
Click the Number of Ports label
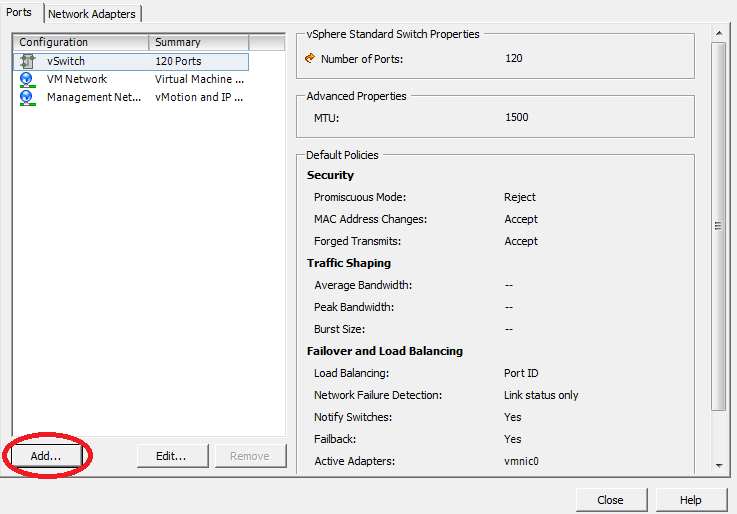(362, 59)
